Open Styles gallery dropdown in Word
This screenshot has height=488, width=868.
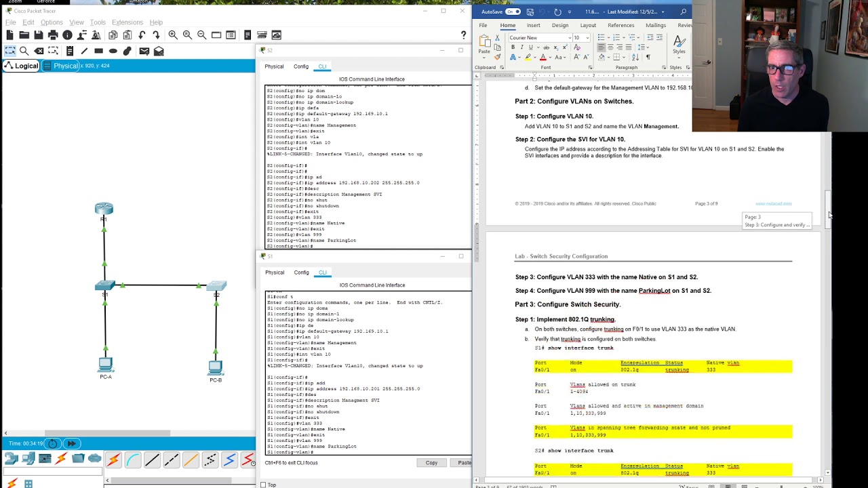coord(679,58)
